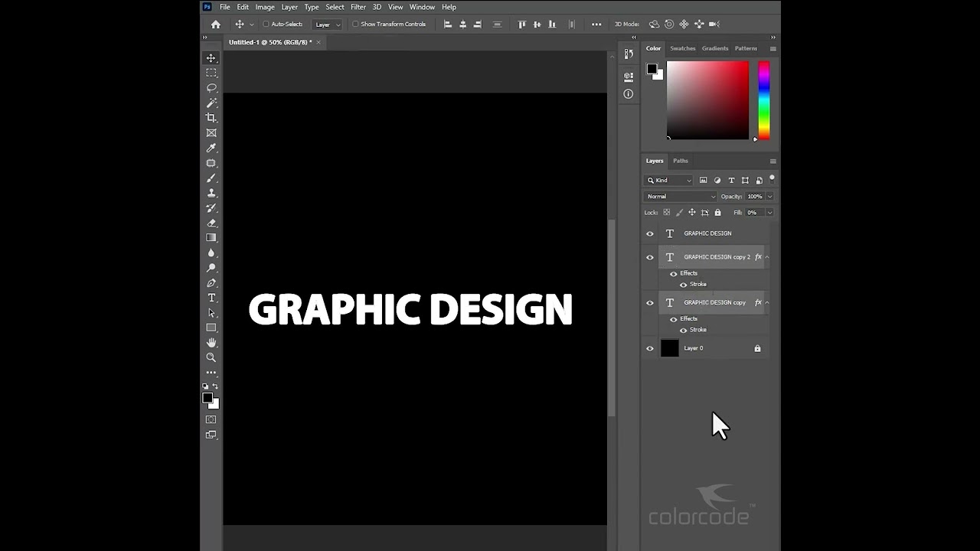Image resolution: width=980 pixels, height=551 pixels.
Task: Enable the Auto-Select checkbox
Action: [x=266, y=24]
